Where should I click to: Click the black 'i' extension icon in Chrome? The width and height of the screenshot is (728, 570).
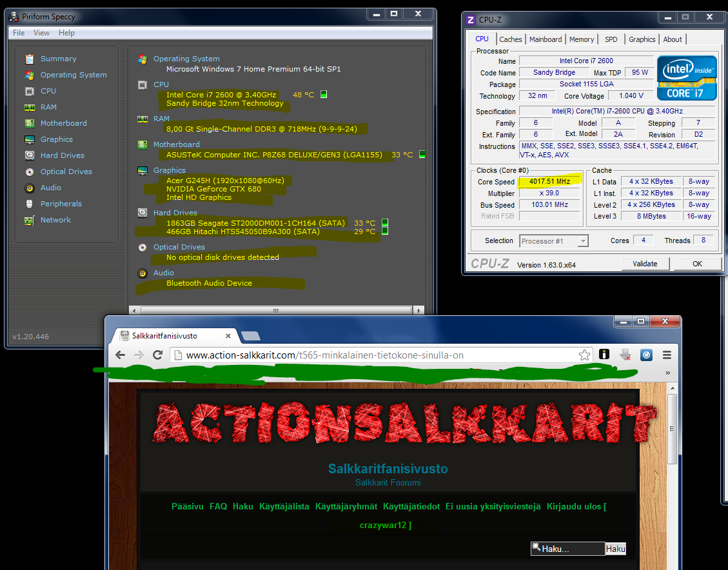point(604,355)
